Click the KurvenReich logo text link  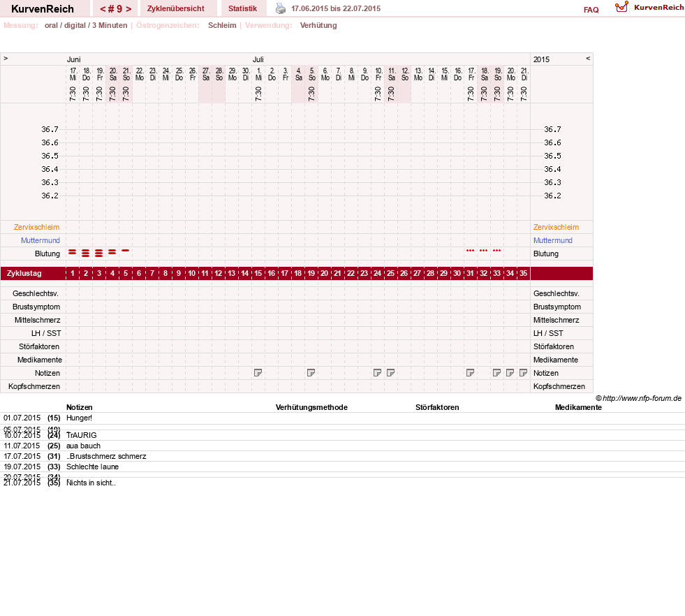pyautogui.click(x=658, y=8)
